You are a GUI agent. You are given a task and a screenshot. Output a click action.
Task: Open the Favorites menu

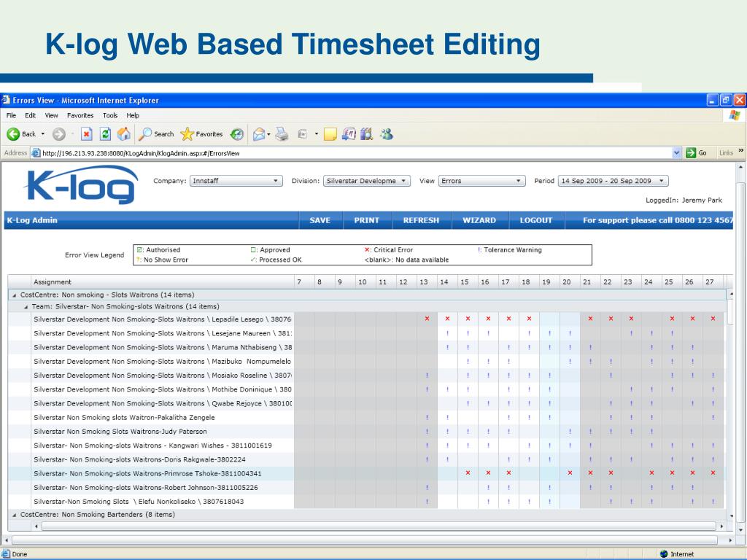80,115
